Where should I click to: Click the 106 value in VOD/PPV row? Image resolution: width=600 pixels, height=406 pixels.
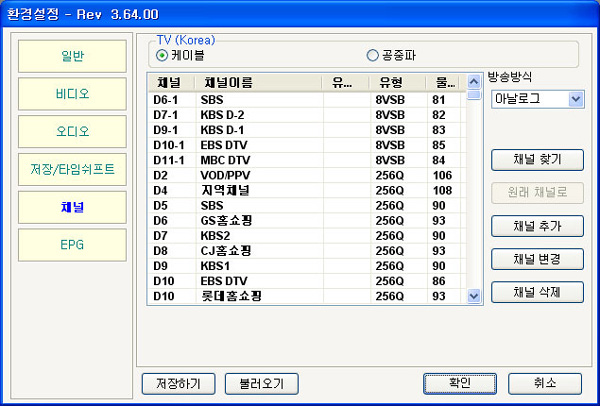click(442, 175)
